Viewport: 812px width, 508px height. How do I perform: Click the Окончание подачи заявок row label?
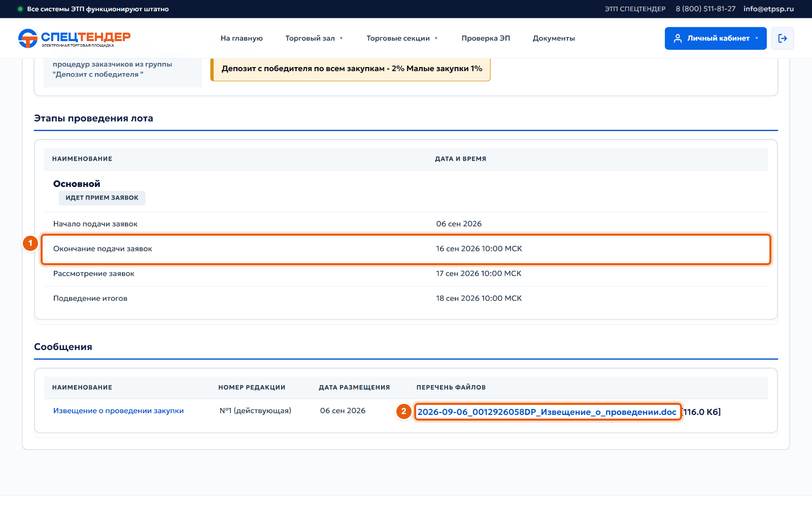[103, 249]
